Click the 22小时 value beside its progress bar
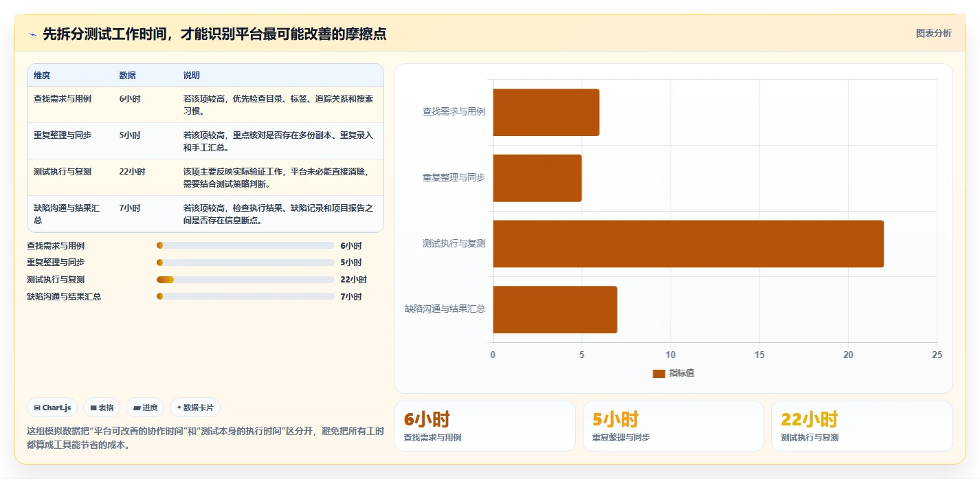The height and width of the screenshot is (479, 980). tap(353, 280)
